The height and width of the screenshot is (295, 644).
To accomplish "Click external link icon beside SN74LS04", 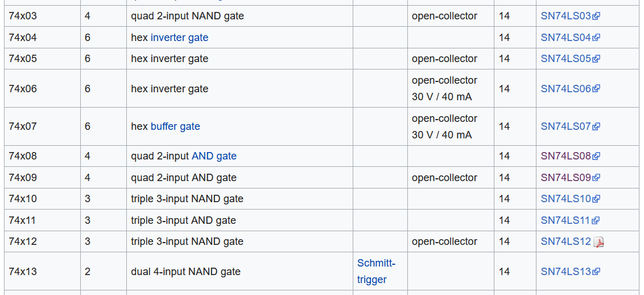I will coord(596,38).
